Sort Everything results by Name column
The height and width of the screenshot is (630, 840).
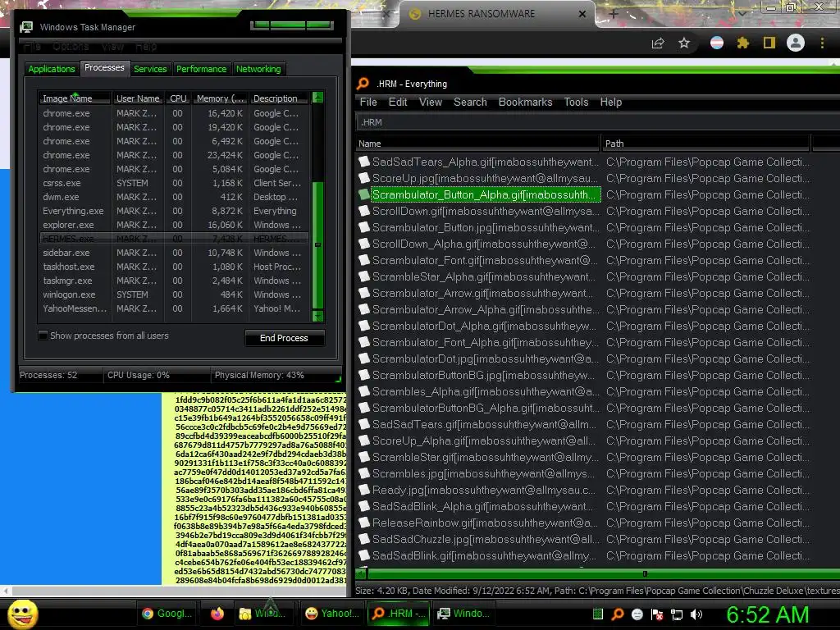[x=478, y=144]
